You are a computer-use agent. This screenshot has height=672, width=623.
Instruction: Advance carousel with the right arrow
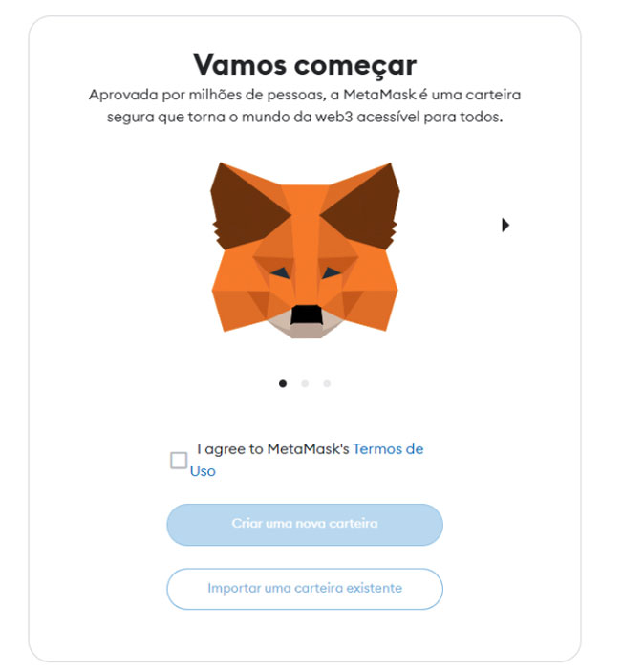[x=505, y=225]
